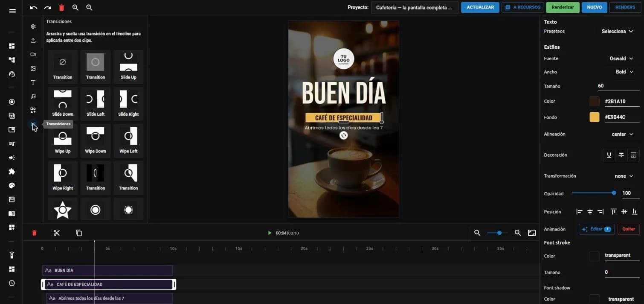Screen dimensions: 644x304
Task: Open the Preseteos Selecciona dropdown
Action: pos(617,32)
